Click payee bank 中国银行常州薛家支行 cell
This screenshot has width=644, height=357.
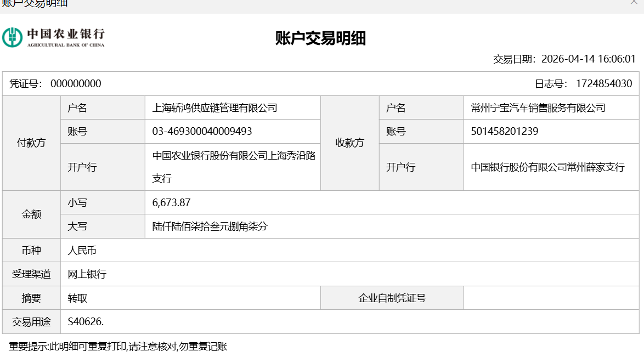pos(547,167)
